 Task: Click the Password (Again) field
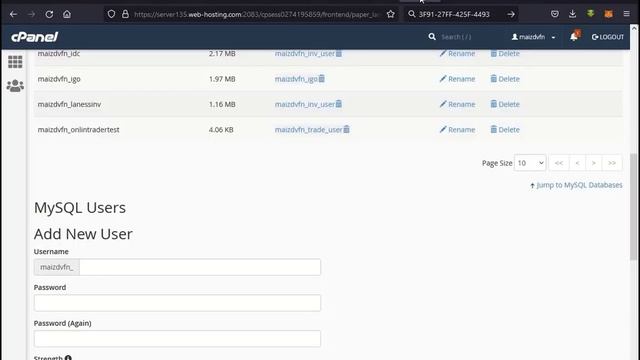click(177, 339)
